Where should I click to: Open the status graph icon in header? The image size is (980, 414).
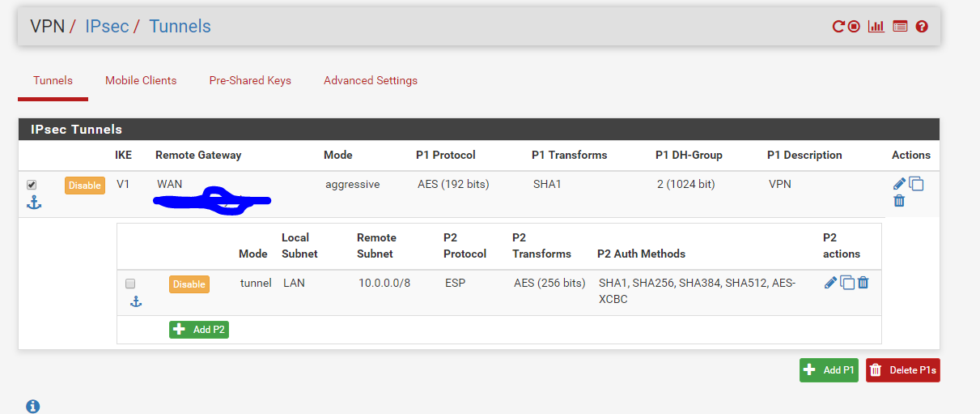coord(876,27)
